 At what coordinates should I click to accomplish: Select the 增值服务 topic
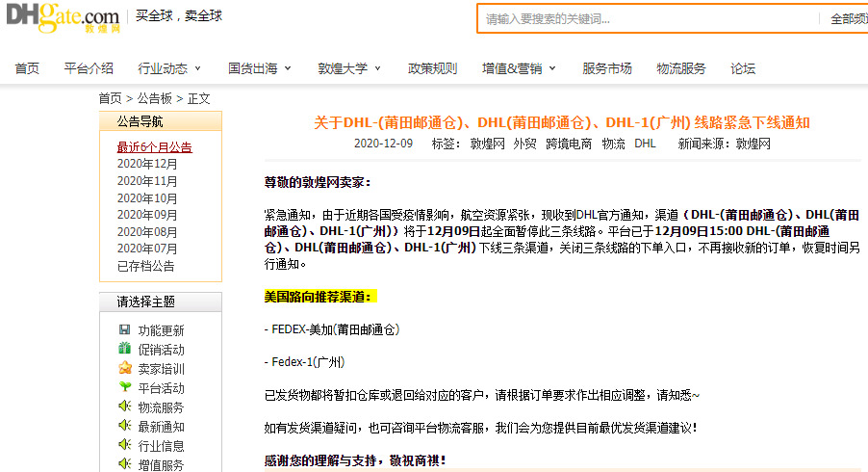(x=161, y=465)
